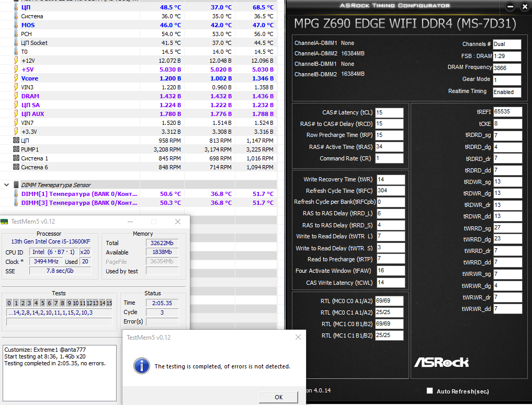
Task: Click fan icon beside Система 1 row
Action: coord(16,158)
